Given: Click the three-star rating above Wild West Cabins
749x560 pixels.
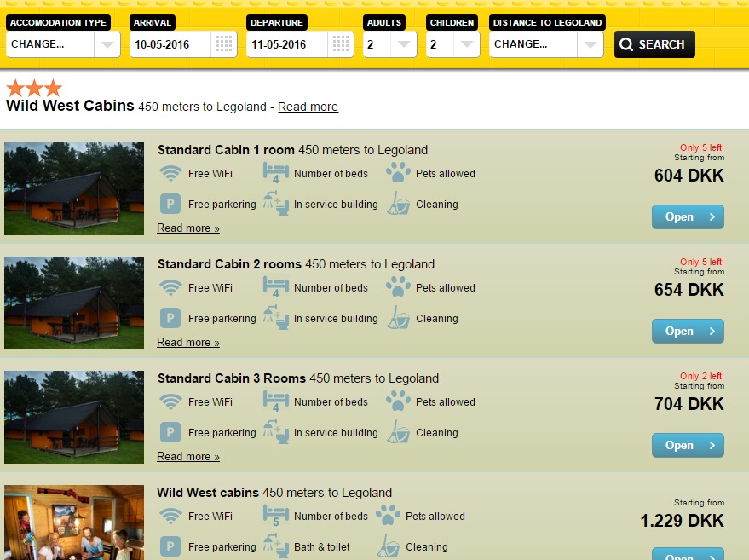Looking at the screenshot, I should (34, 88).
